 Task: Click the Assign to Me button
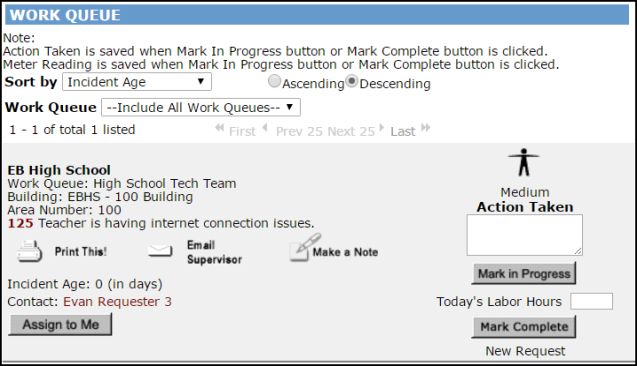60,325
